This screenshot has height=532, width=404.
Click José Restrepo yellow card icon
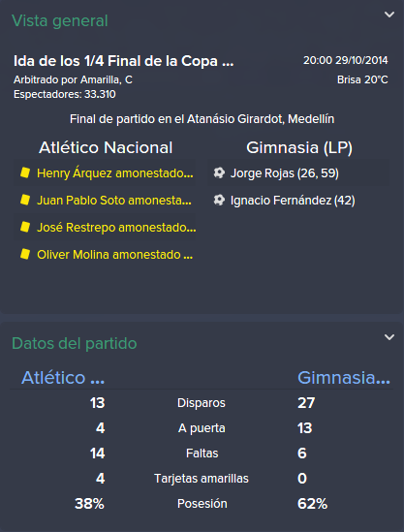pyautogui.click(x=25, y=227)
